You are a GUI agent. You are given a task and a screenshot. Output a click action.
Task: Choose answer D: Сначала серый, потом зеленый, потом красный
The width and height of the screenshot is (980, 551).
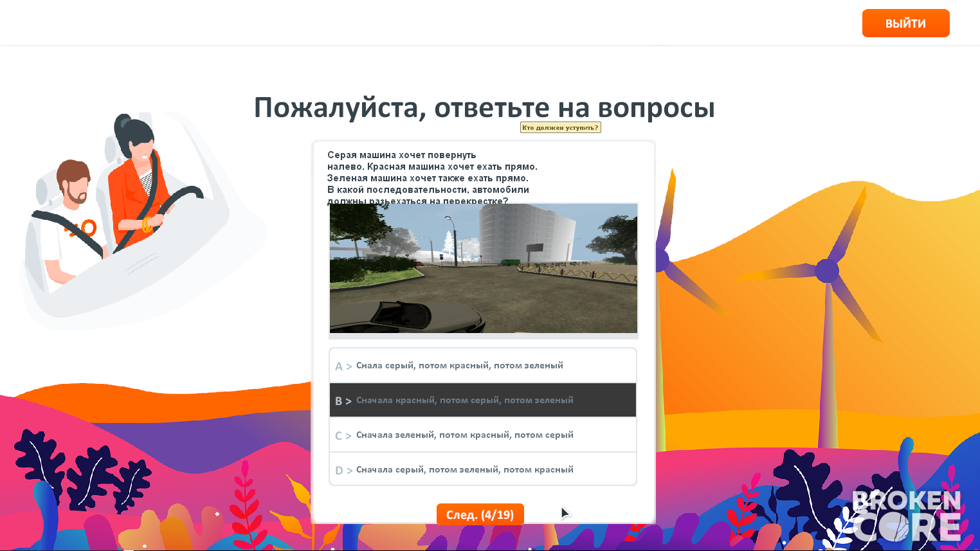click(x=483, y=469)
